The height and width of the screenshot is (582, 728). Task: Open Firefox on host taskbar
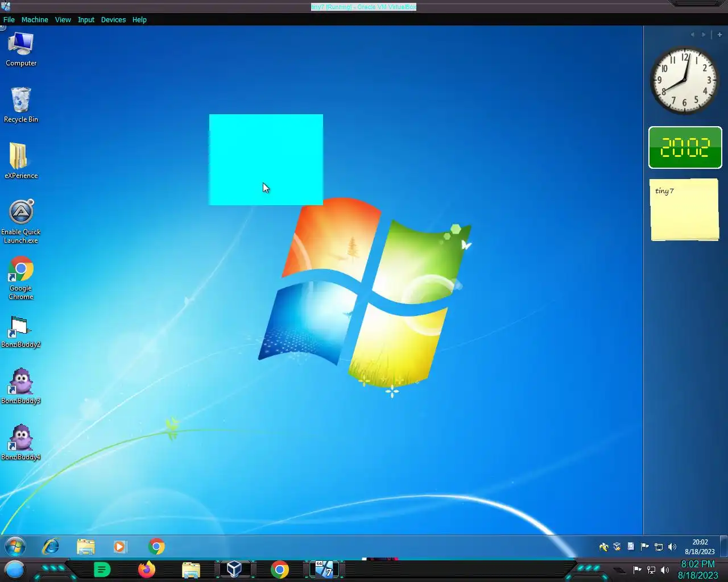(146, 569)
